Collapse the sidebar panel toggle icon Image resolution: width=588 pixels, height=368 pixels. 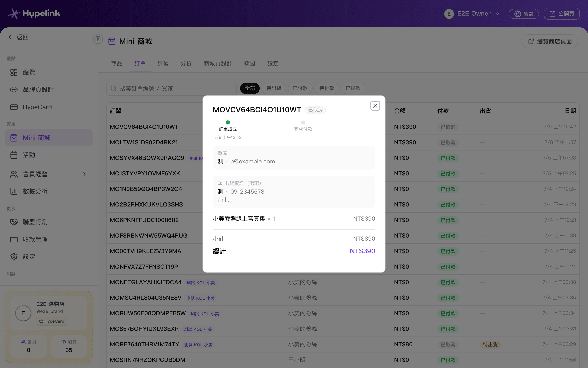[98, 39]
